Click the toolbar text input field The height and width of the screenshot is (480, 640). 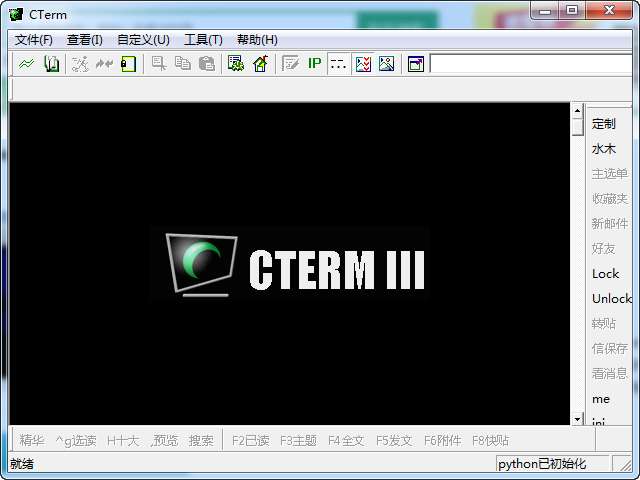531,64
